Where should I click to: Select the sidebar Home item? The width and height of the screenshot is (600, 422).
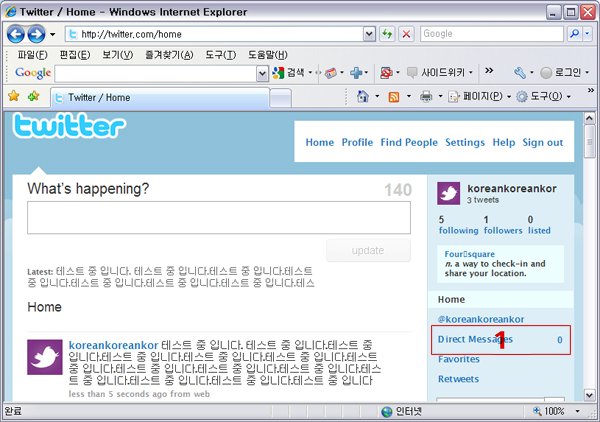(501, 300)
